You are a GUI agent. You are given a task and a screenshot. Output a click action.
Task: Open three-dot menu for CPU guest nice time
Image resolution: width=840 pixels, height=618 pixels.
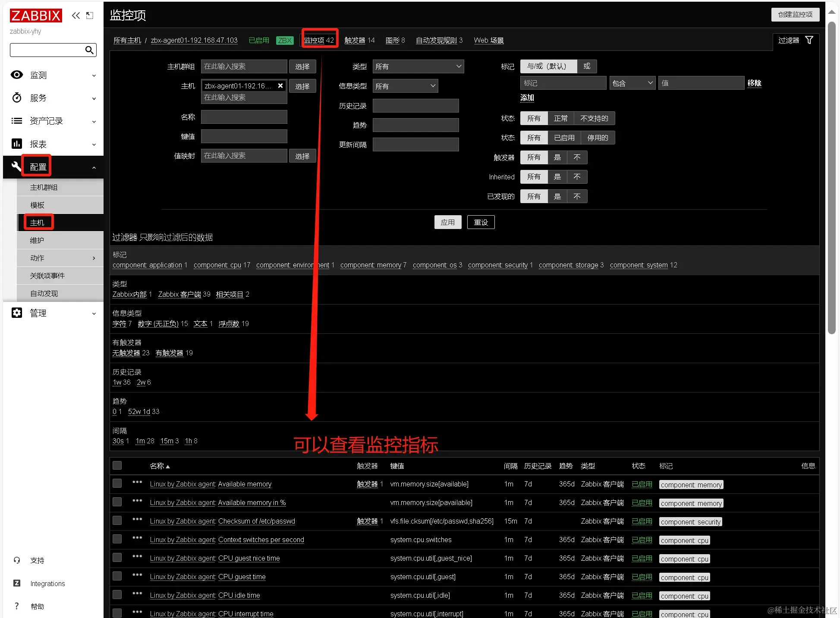[x=137, y=556]
